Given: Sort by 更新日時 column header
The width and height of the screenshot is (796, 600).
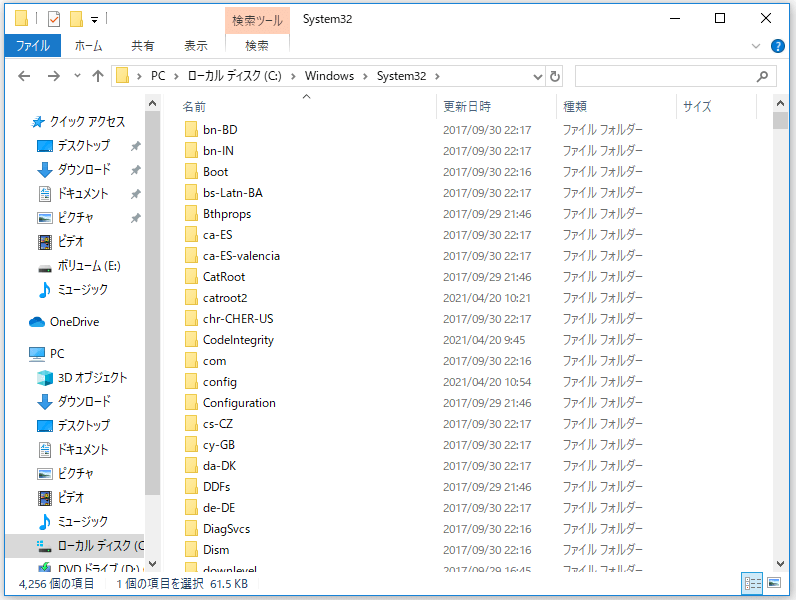Looking at the screenshot, I should 467,106.
